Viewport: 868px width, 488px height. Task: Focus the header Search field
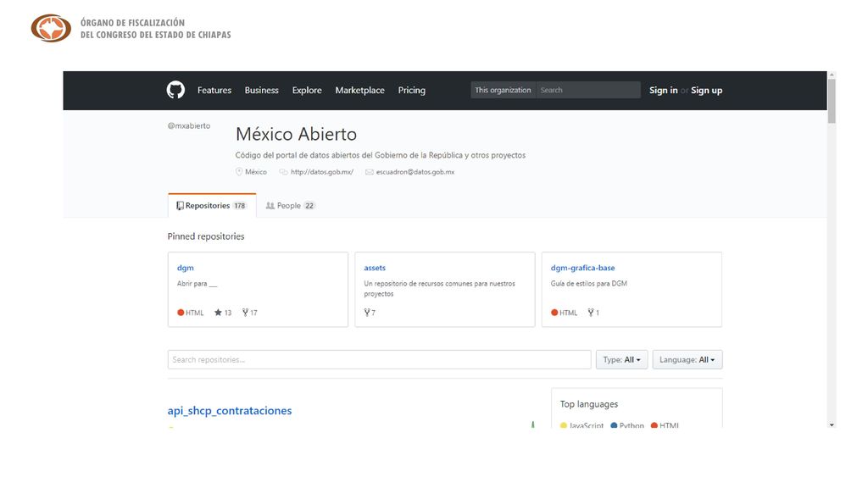(x=588, y=90)
